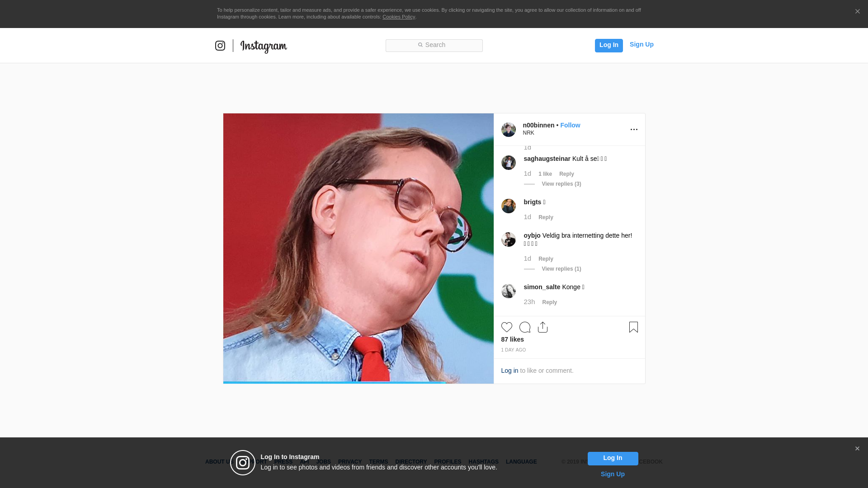Click the bottom banner Sign Up link
868x488 pixels.
[x=613, y=474]
